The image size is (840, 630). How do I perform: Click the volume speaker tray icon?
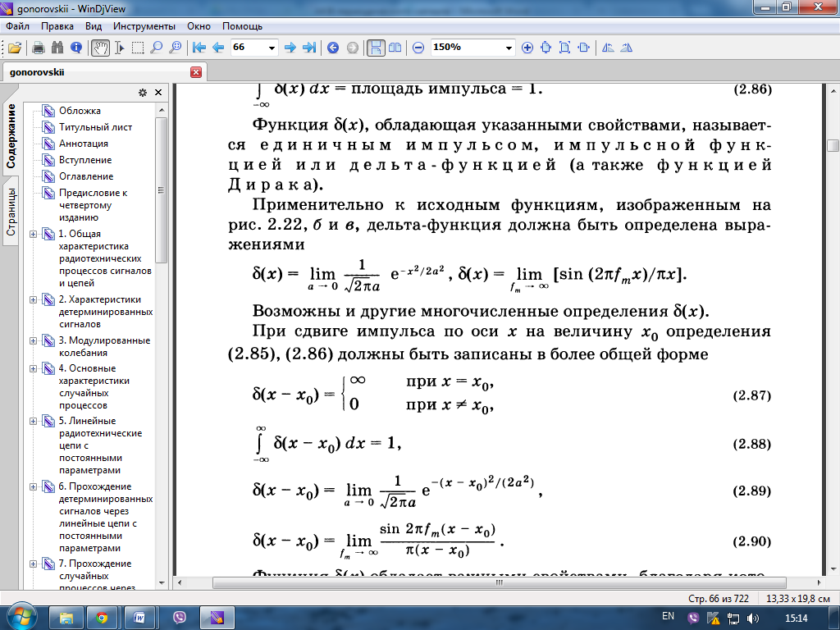(x=752, y=619)
